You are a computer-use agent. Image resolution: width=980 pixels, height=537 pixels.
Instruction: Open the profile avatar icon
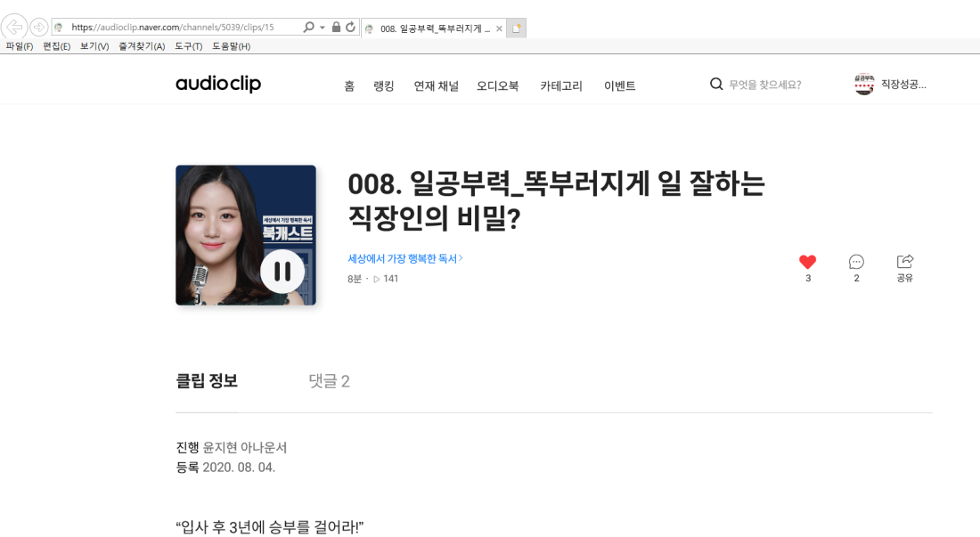tap(864, 85)
